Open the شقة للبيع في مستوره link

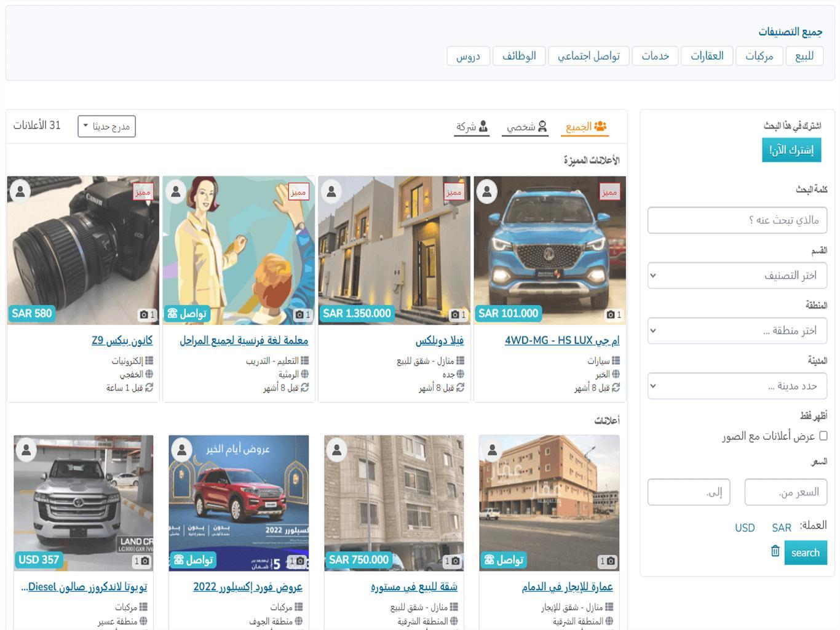414,587
